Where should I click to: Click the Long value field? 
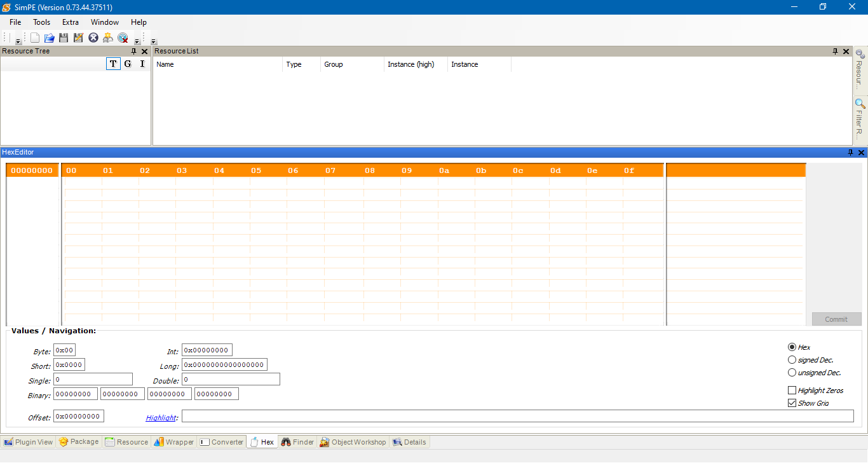click(x=224, y=364)
